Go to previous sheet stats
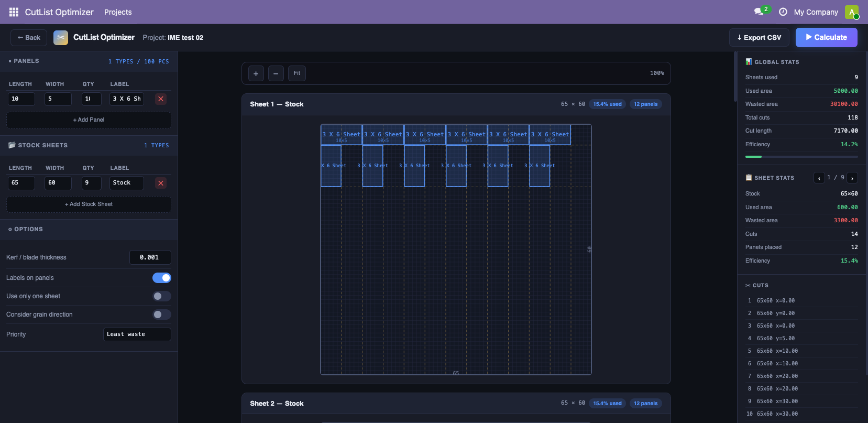The image size is (868, 423). pyautogui.click(x=819, y=178)
